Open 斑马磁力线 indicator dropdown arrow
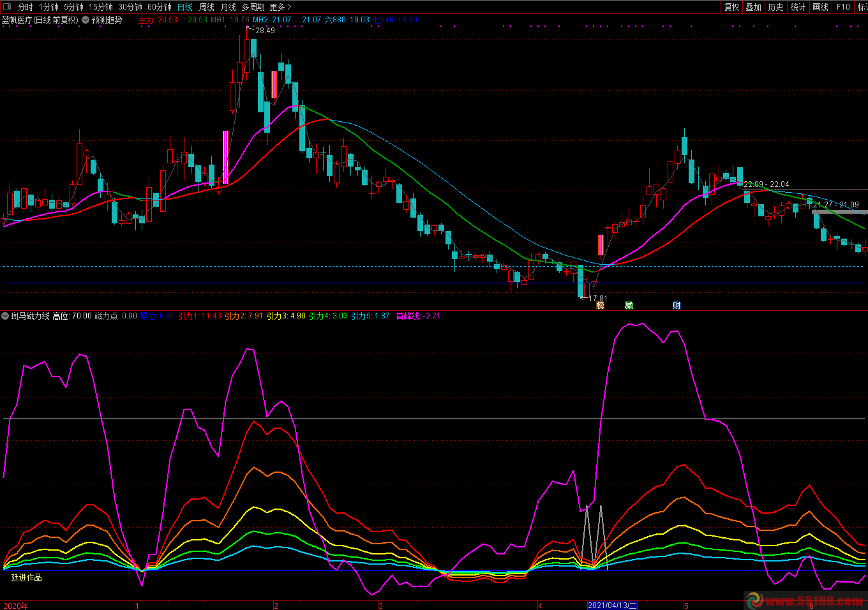This screenshot has width=868, height=610. click(x=5, y=316)
